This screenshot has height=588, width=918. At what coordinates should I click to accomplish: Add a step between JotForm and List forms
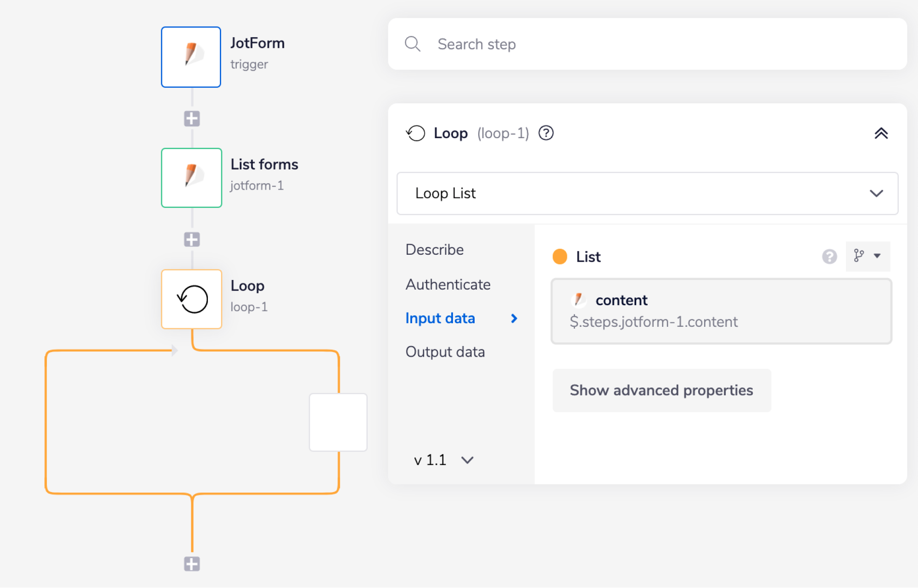[191, 118]
